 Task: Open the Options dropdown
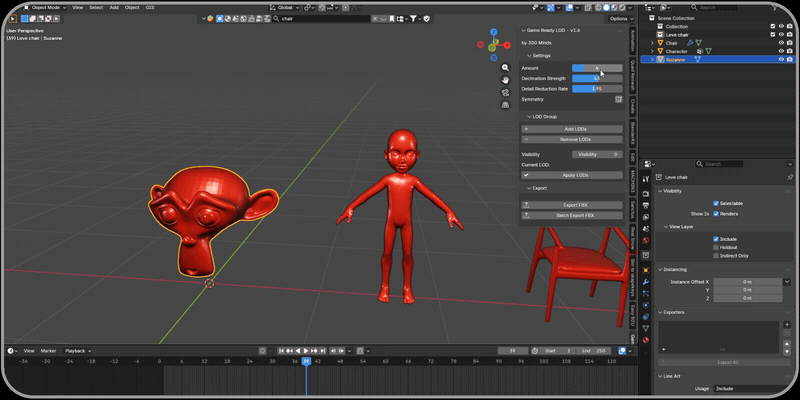click(x=621, y=18)
